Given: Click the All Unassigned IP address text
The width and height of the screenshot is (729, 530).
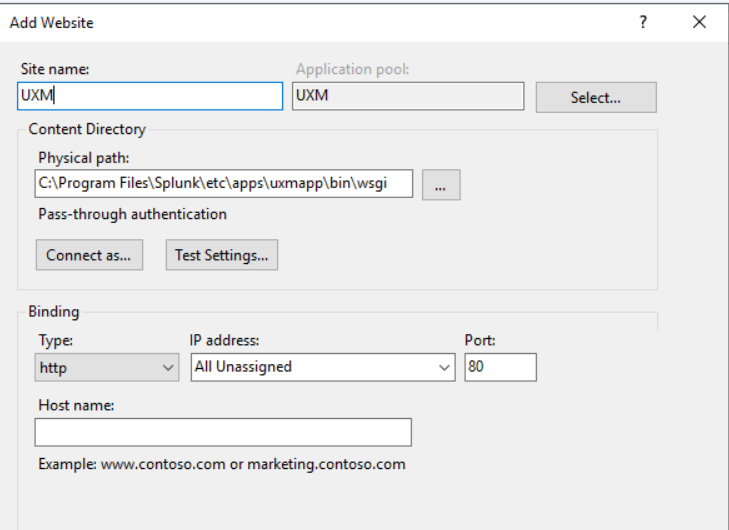Looking at the screenshot, I should (243, 367).
